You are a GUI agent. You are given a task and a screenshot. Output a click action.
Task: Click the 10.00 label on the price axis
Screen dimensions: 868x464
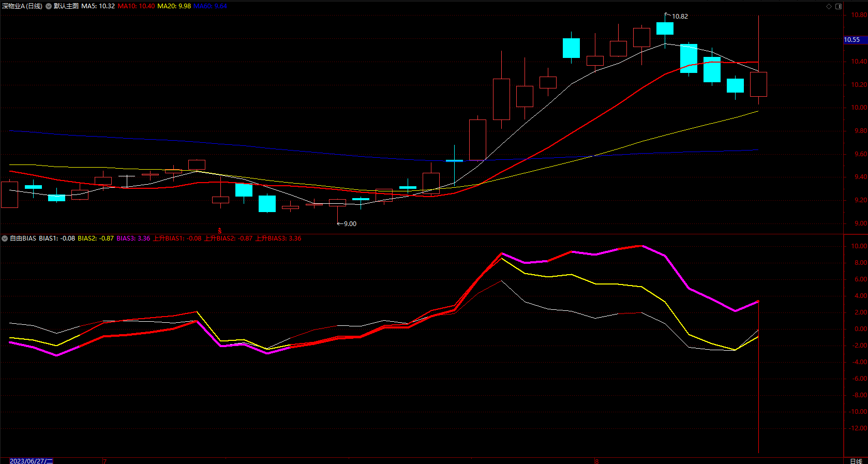click(x=859, y=108)
